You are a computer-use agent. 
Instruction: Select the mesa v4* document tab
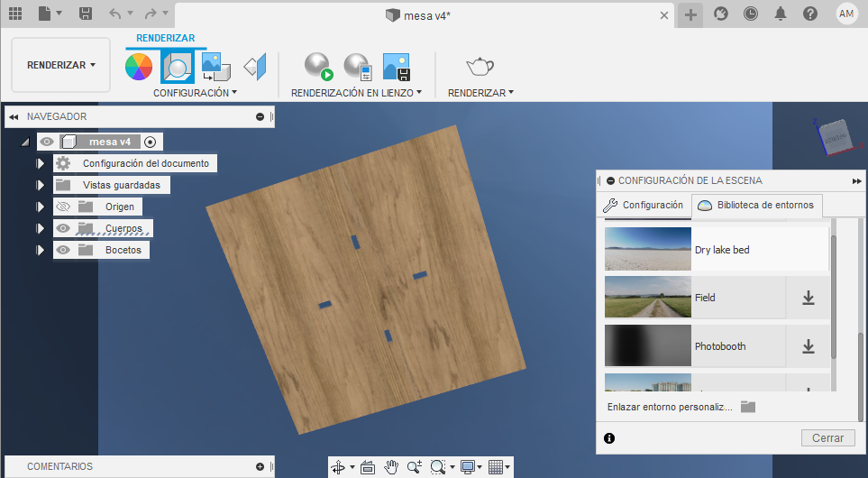click(418, 15)
